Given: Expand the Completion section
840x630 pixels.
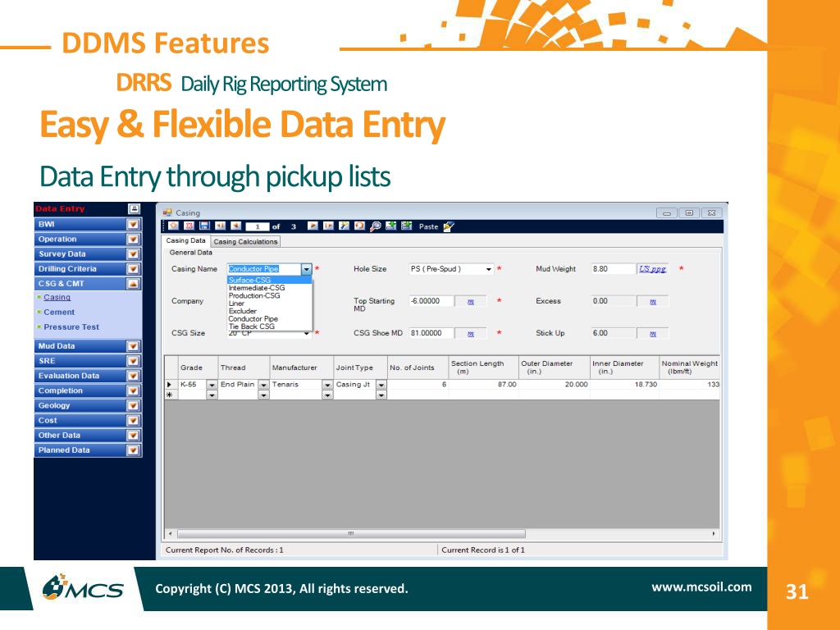Looking at the screenshot, I should 133,391.
